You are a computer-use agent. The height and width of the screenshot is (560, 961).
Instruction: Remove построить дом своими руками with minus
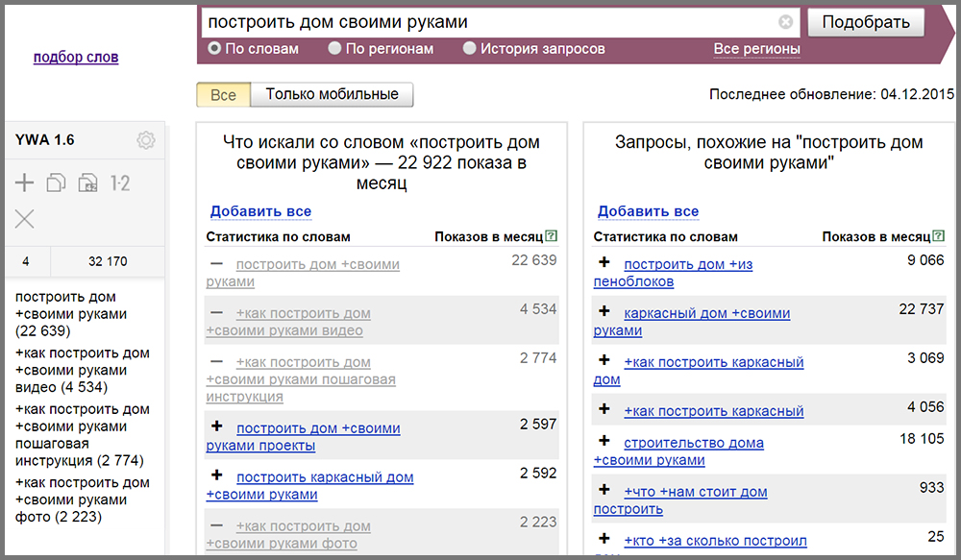tap(217, 263)
